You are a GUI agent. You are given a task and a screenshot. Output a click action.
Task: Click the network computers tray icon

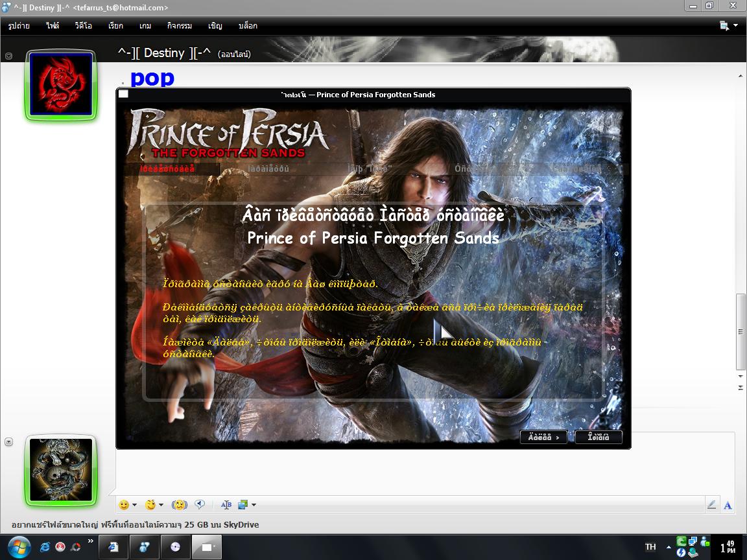tap(693, 541)
